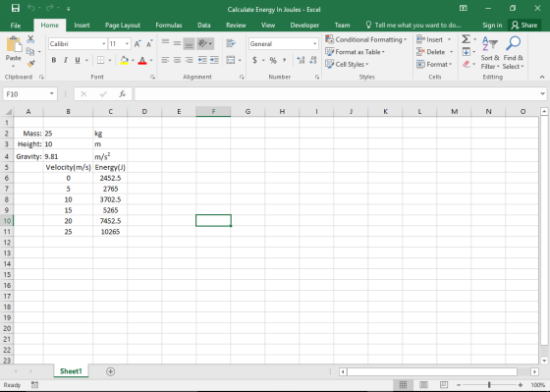Toggle Top Align
Screen dimensions: 550x392
[x=165, y=43]
